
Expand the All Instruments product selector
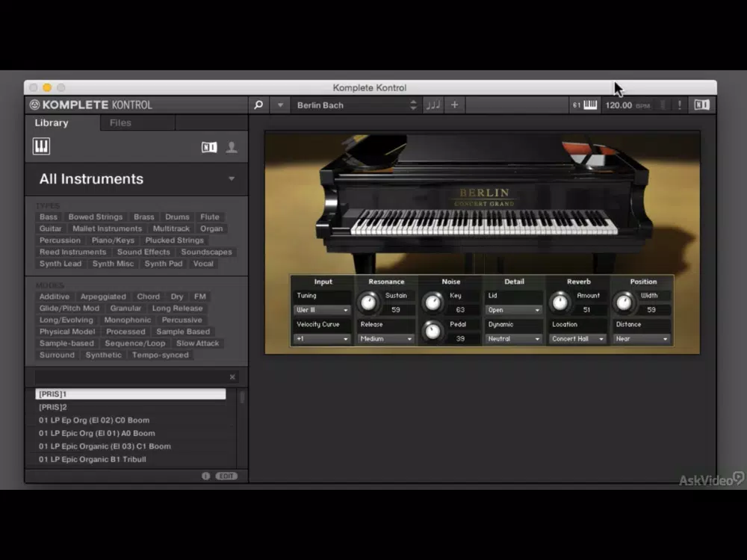(x=137, y=179)
